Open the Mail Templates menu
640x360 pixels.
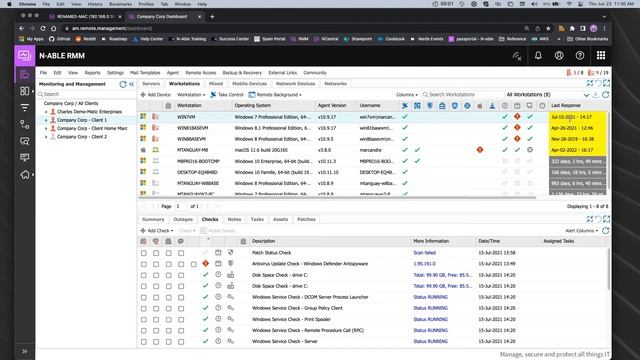(x=145, y=73)
